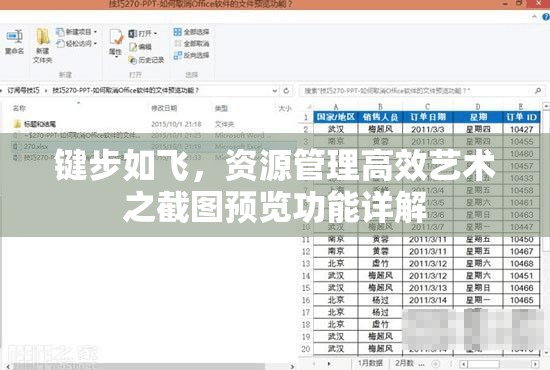Select cell with order ID 10466
Screen dimensions: 550x370
(x=521, y=288)
